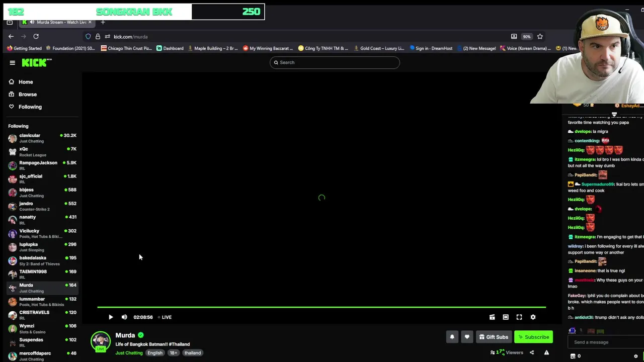Screen dimensions: 644x362
Task: Open nanatty channel in sidebar
Action: click(43, 220)
